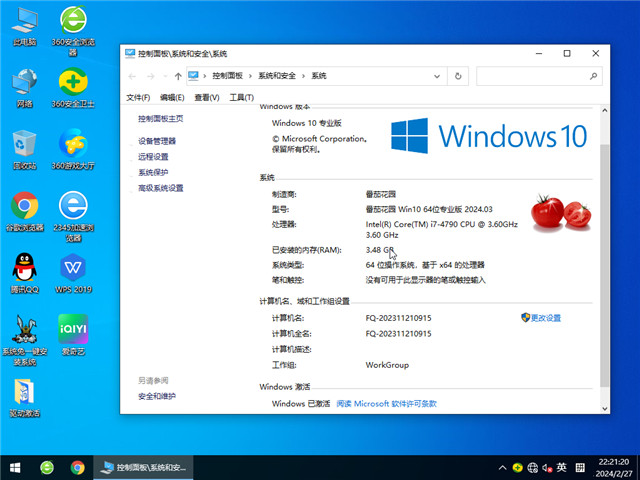Open the address bar history dropdown
640x480 pixels.
click(x=437, y=76)
